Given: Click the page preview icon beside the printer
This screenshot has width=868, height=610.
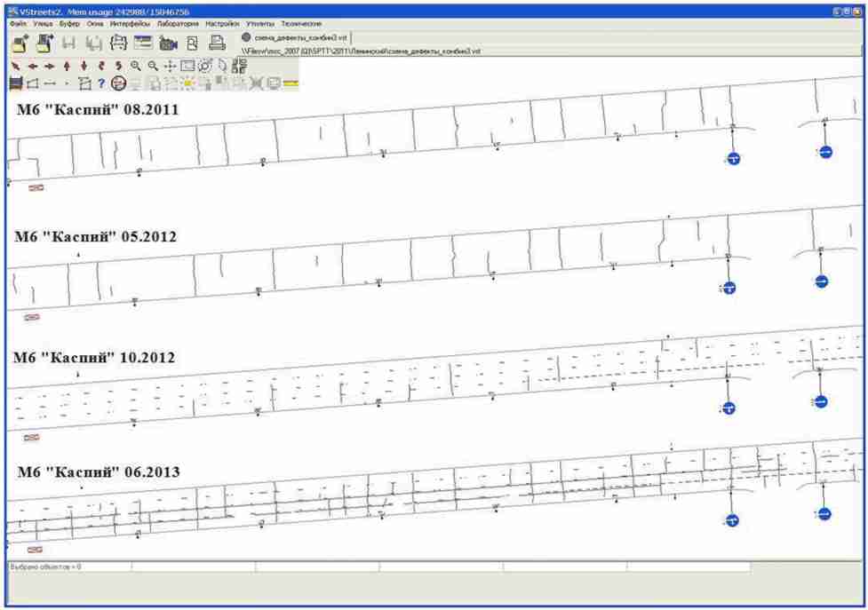Looking at the screenshot, I should tap(192, 44).
